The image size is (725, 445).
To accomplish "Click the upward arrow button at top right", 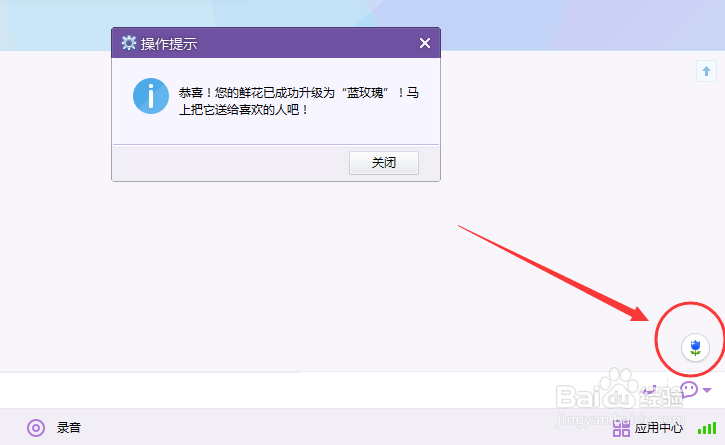I will tap(706, 71).
